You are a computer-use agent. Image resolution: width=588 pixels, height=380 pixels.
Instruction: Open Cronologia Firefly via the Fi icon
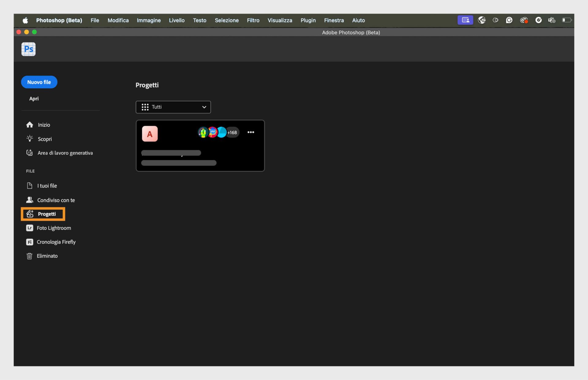click(x=29, y=242)
